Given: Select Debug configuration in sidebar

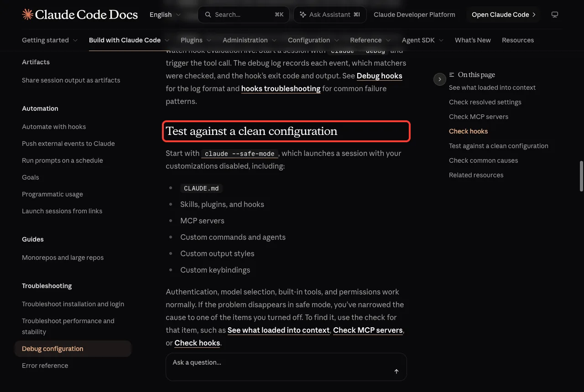Looking at the screenshot, I should [x=73, y=349].
